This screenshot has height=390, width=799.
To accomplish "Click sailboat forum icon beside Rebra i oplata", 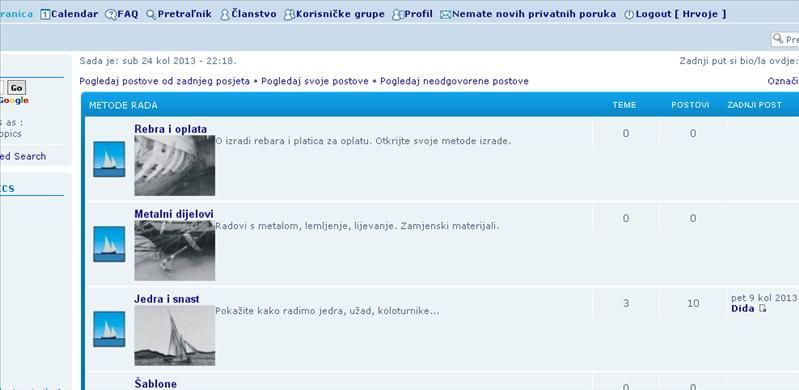I will [x=109, y=159].
